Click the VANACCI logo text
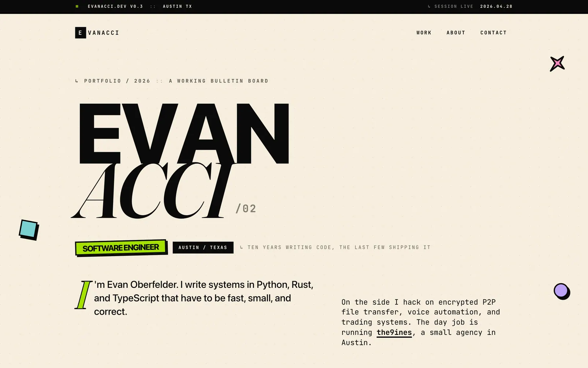 [104, 33]
